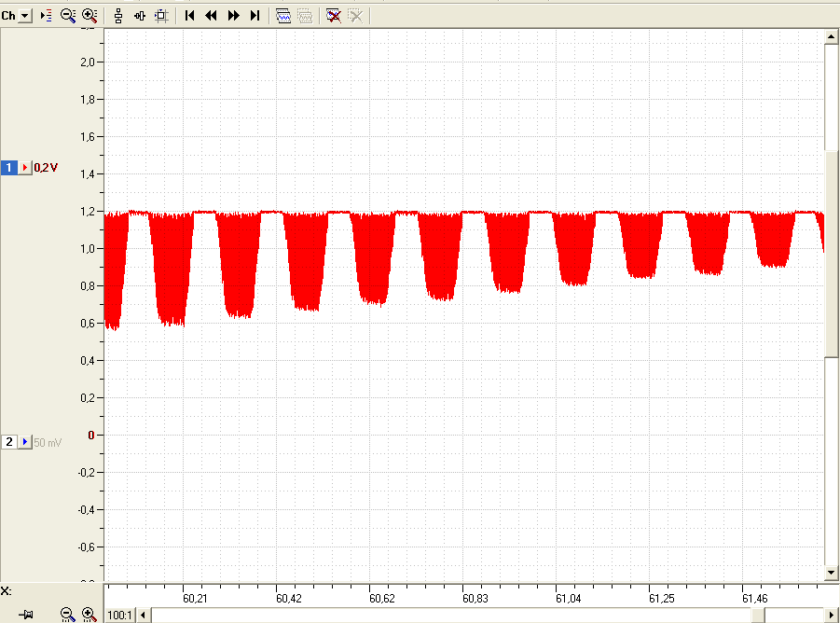The image size is (840, 623).
Task: Zoom out vertically with the top toolbar magnifier
Action: 68,16
